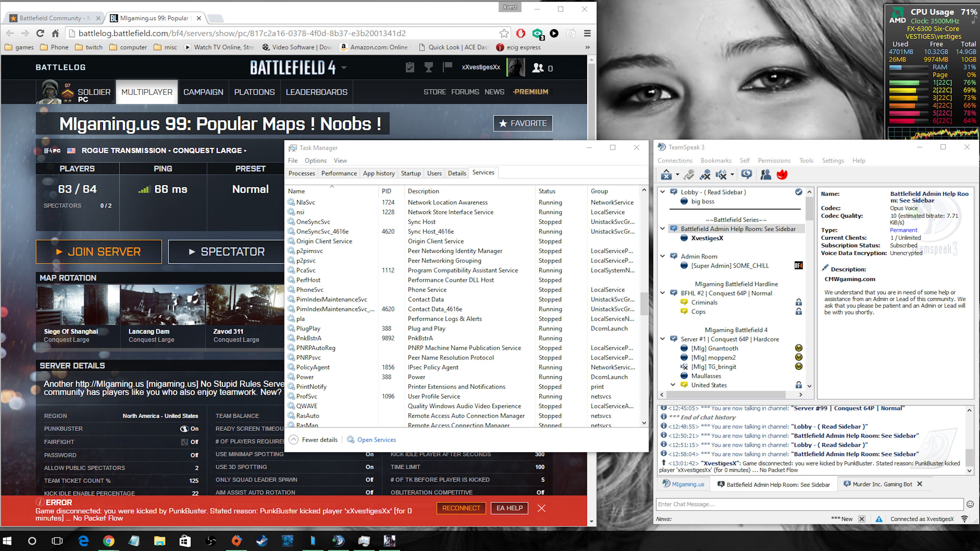Image resolution: width=980 pixels, height=551 pixels.
Task: Open TeamSpeak Bookmarks menu
Action: pyautogui.click(x=716, y=160)
